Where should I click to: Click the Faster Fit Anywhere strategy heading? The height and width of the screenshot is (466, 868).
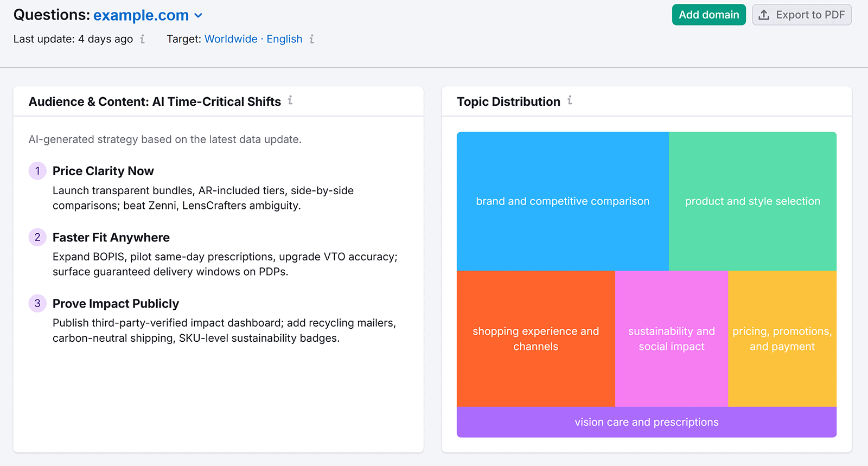pos(111,238)
